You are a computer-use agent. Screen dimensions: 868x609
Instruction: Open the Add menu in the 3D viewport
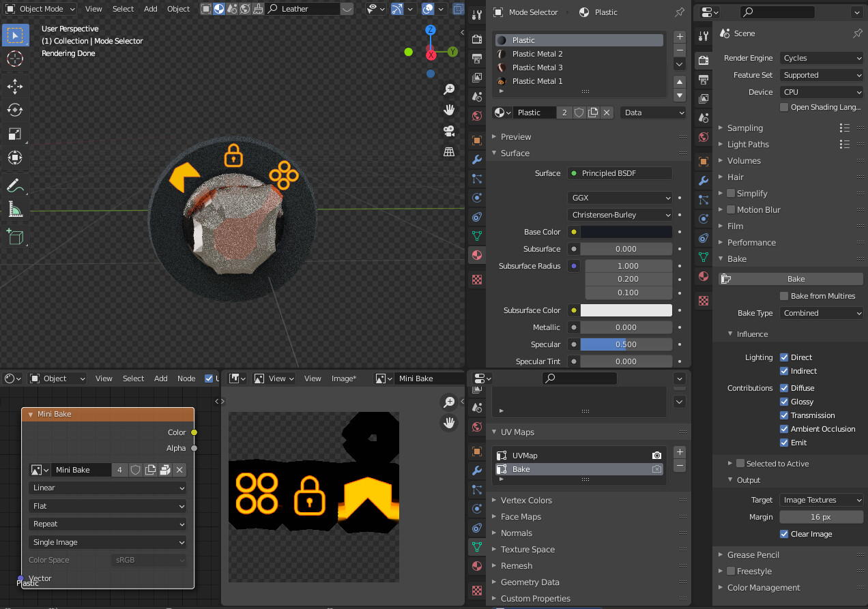click(149, 9)
